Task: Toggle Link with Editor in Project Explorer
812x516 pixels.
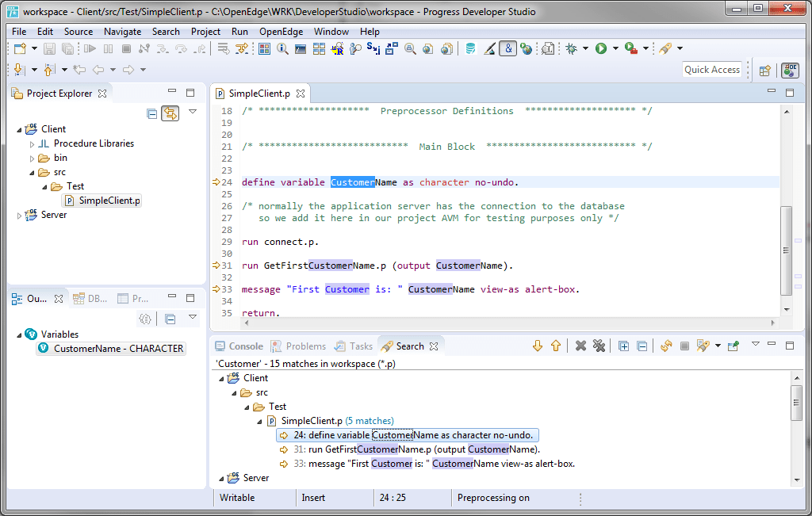Action: click(x=170, y=113)
